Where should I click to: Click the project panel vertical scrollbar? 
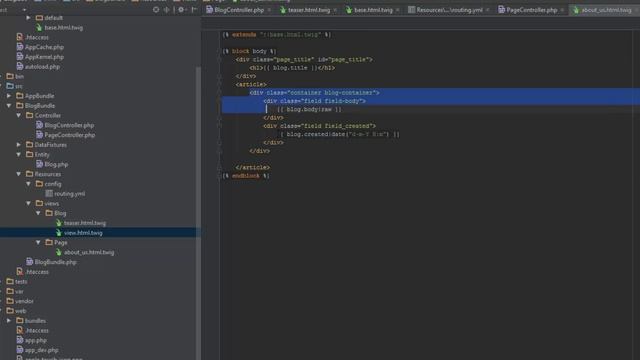click(198, 212)
